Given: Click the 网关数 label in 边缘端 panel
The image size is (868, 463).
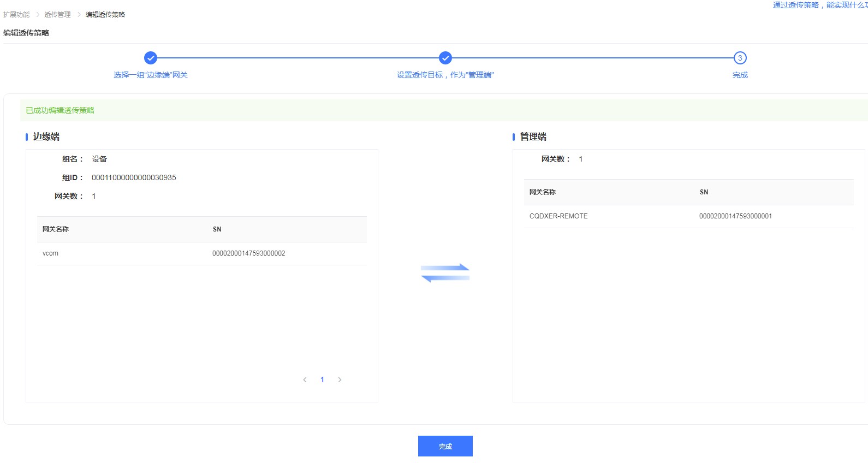Looking at the screenshot, I should tap(69, 196).
